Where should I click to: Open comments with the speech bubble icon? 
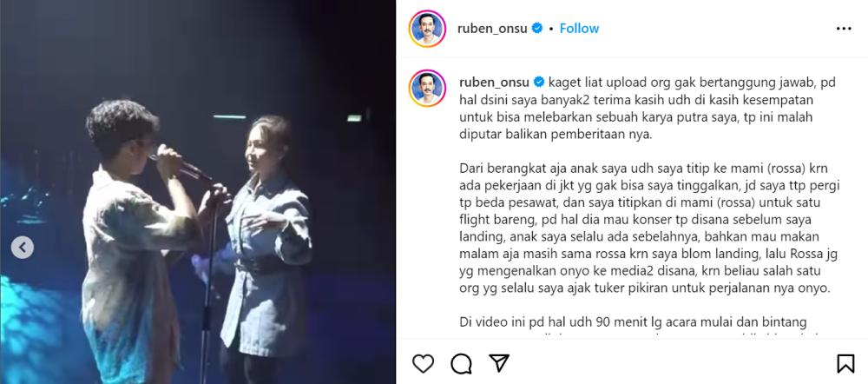[x=461, y=363]
